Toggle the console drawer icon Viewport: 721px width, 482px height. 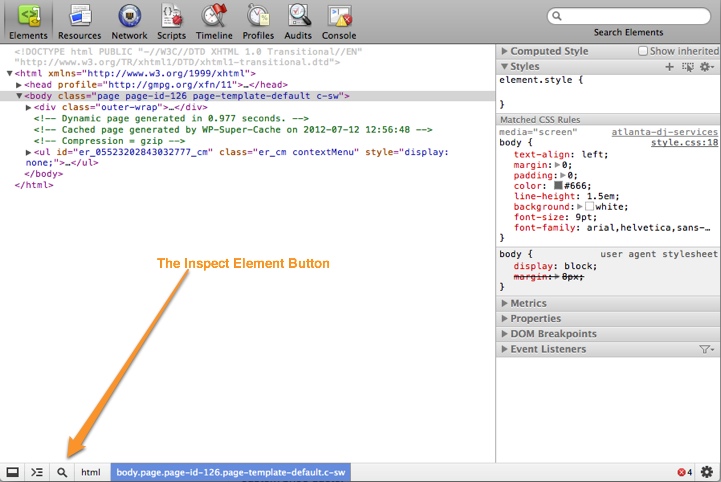pyautogui.click(x=37, y=472)
